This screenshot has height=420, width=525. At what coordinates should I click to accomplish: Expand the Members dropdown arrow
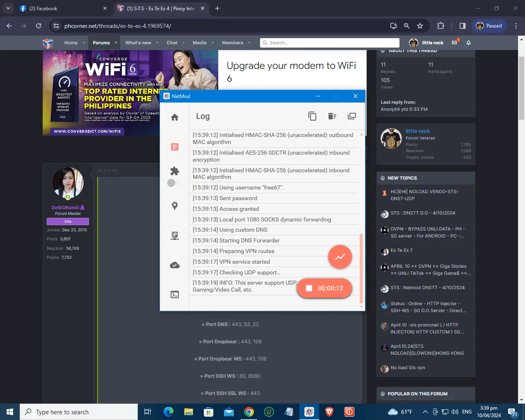(249, 43)
